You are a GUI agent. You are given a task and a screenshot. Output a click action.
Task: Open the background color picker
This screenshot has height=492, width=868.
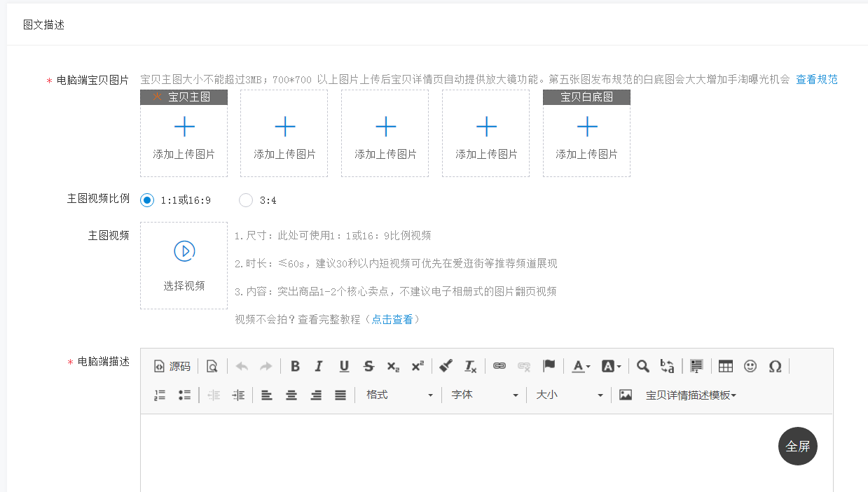point(611,366)
